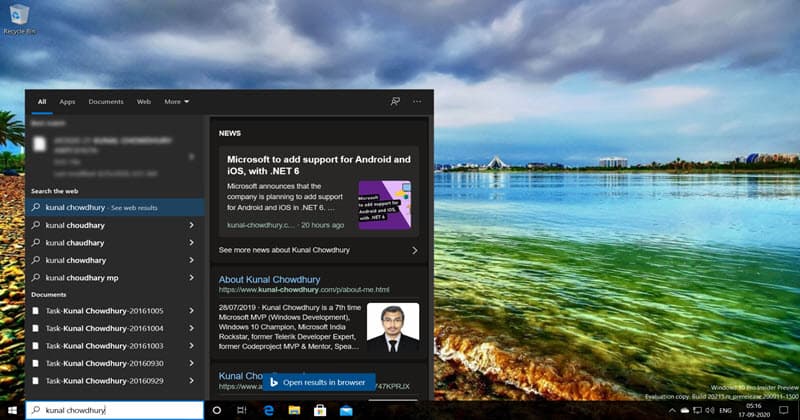The height and width of the screenshot is (420, 800).
Task: Click the 'kunal choudhary' search suggestion text
Action: tap(75, 226)
